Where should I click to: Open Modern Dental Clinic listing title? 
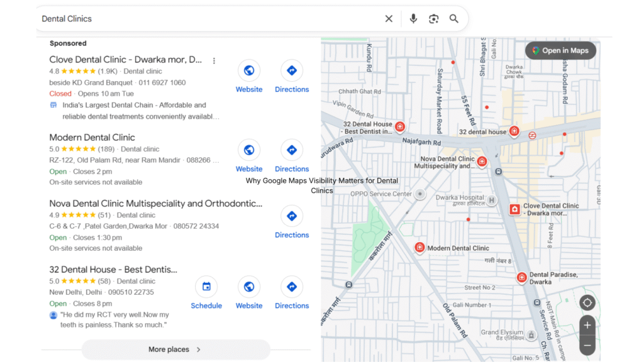[x=92, y=138]
